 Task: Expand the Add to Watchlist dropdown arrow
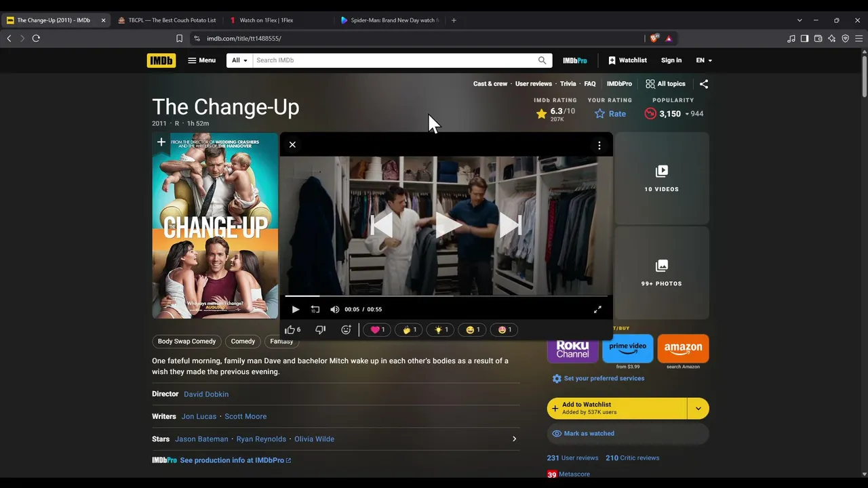point(698,409)
